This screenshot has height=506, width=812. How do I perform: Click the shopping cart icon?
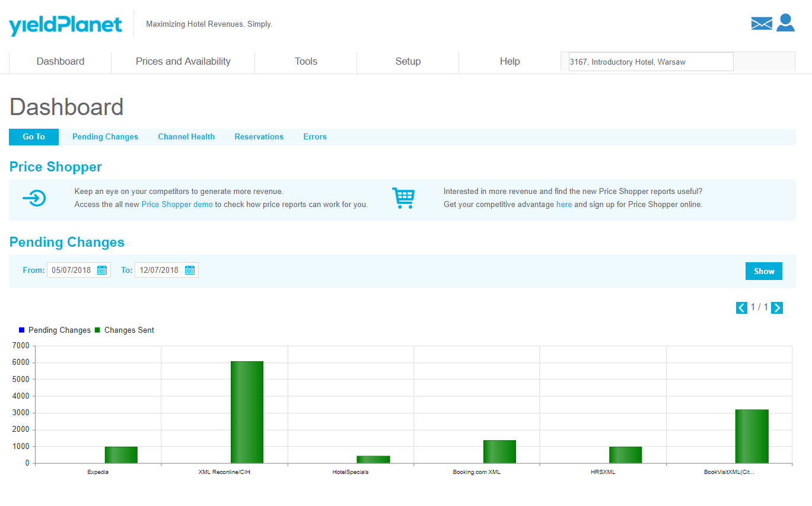(x=403, y=198)
